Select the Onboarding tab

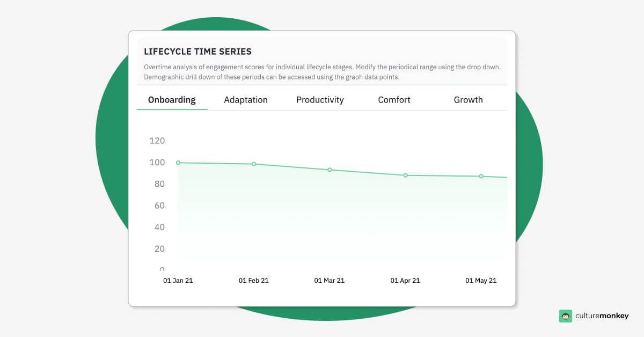point(172,100)
